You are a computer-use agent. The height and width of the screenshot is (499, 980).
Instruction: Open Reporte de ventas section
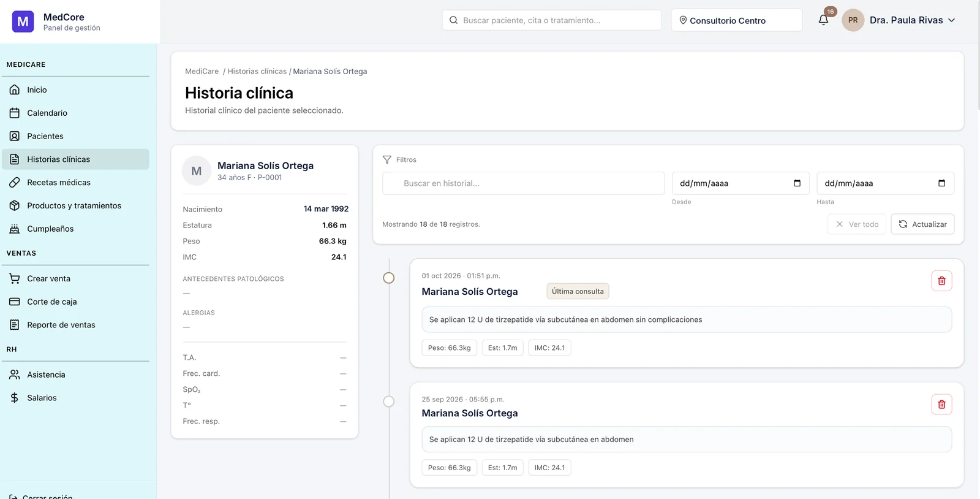pos(76,325)
